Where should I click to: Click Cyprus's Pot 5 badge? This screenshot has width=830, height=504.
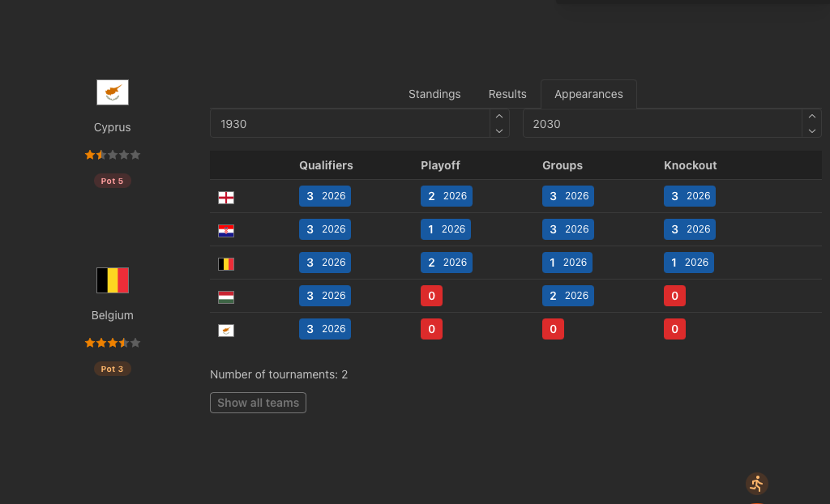click(x=113, y=181)
